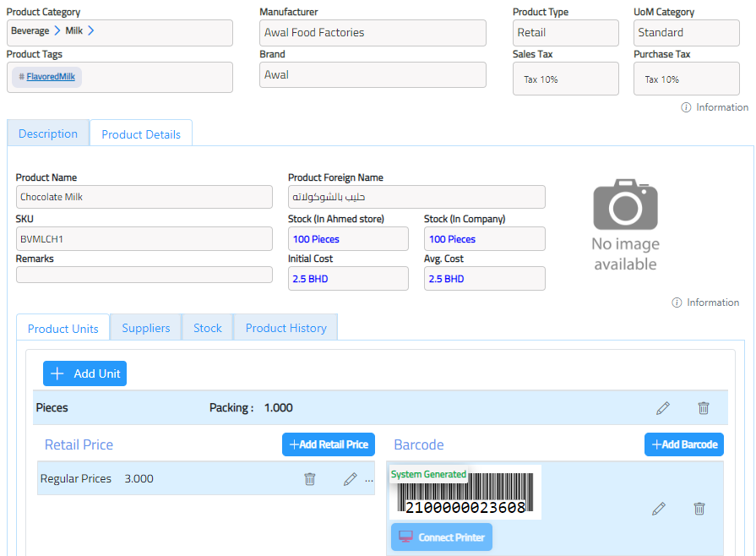
Task: Open the ellipsis menu next to Regular Prices
Action: [x=368, y=479]
